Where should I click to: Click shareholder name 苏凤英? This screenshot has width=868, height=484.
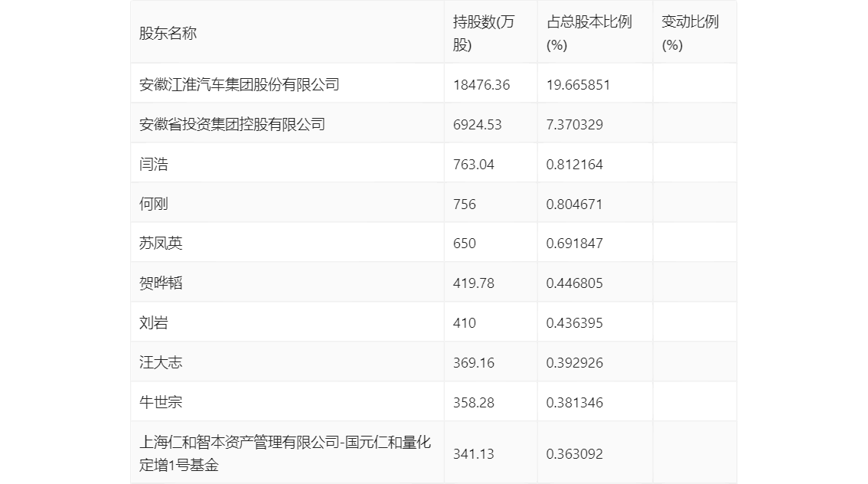tap(161, 243)
